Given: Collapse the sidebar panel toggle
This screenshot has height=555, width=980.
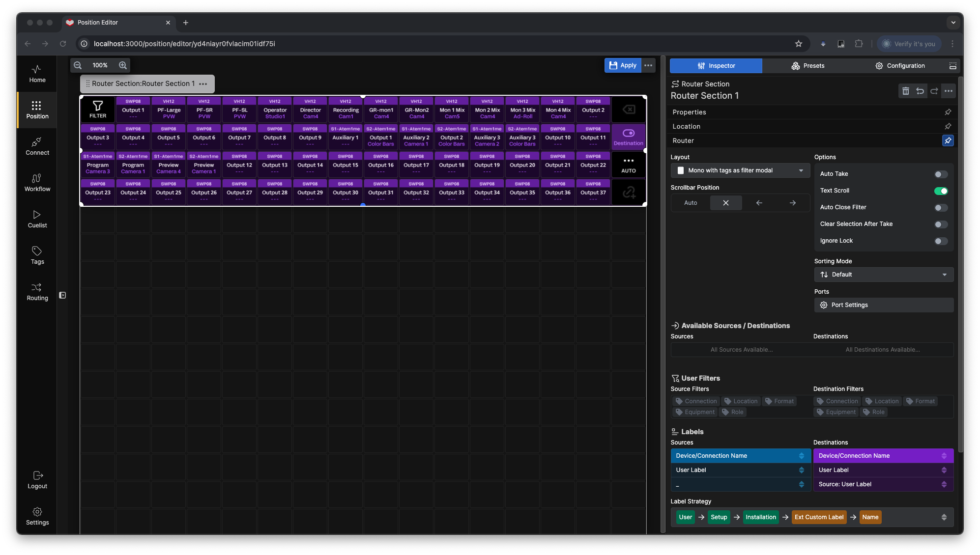Looking at the screenshot, I should click(x=62, y=295).
